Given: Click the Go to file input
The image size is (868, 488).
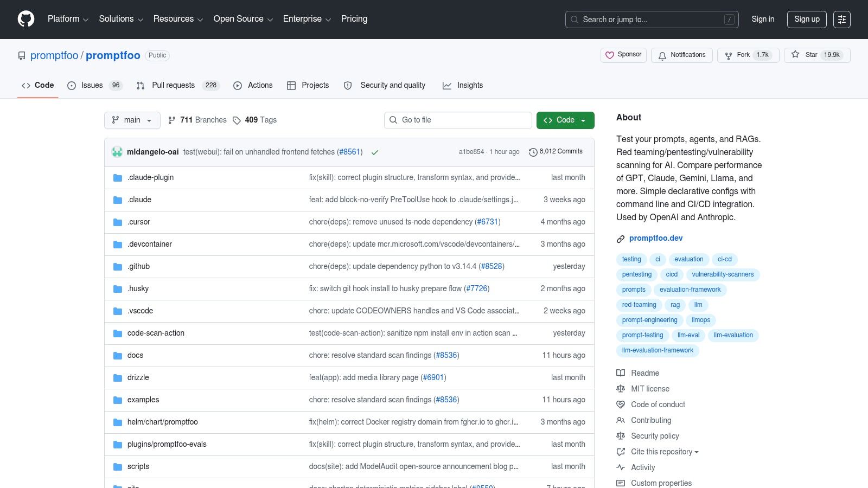Looking at the screenshot, I should point(458,120).
